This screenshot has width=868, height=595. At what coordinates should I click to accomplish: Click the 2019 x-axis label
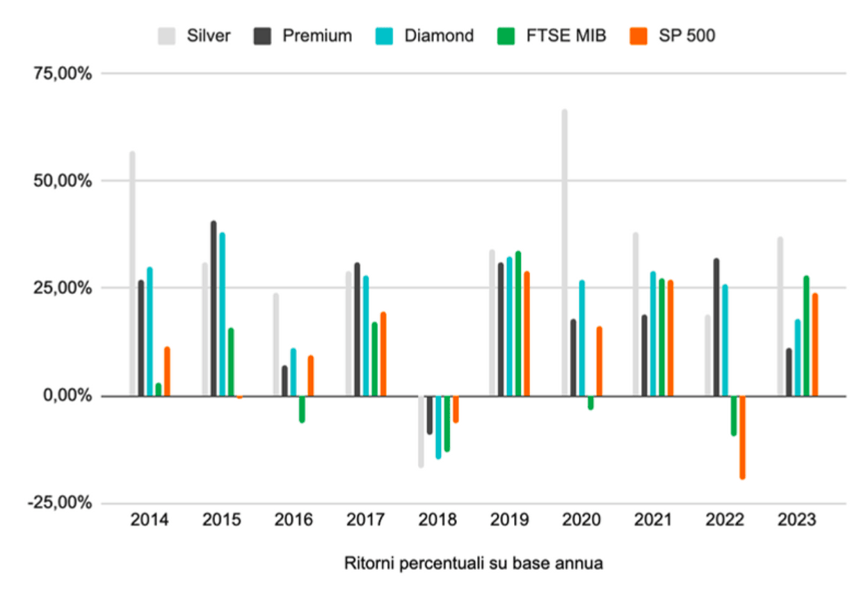pos(510,520)
